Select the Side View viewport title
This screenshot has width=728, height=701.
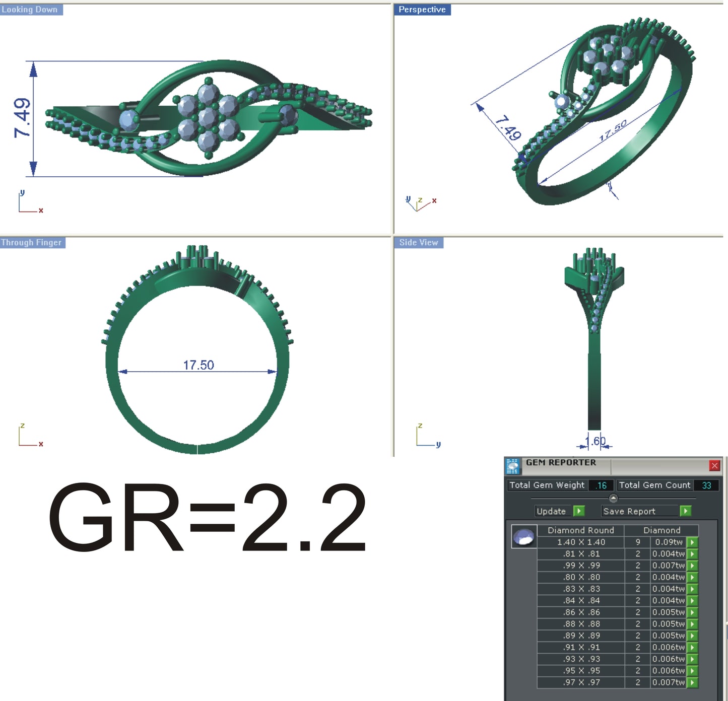pos(418,242)
